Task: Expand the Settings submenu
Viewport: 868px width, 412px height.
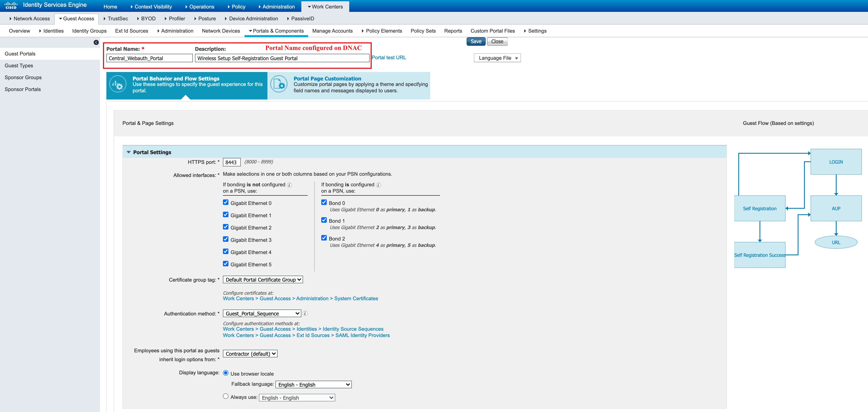Action: (535, 31)
